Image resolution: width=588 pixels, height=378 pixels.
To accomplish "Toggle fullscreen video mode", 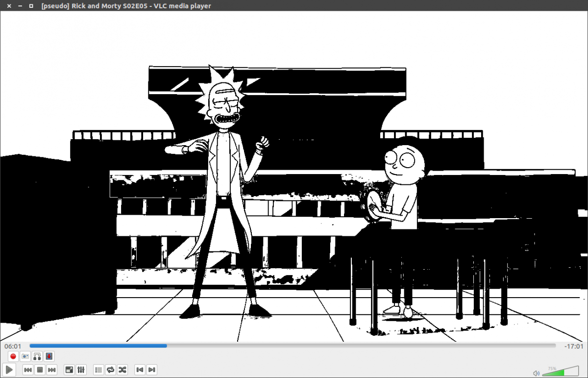I will (x=70, y=370).
